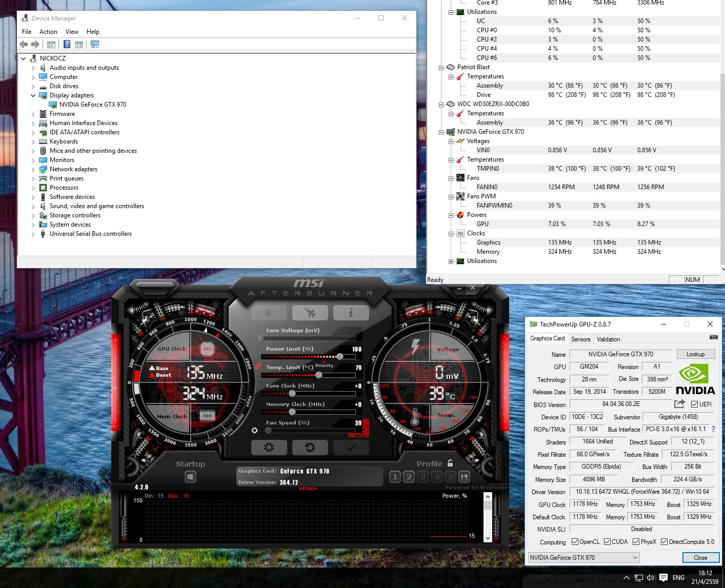
Task: Apply Afterburner settings with the checkmark button
Action: click(351, 447)
